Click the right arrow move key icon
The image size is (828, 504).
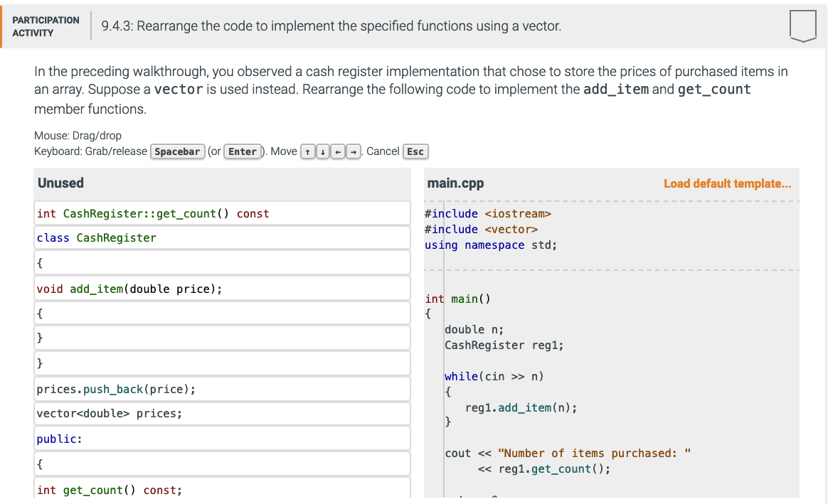point(352,151)
